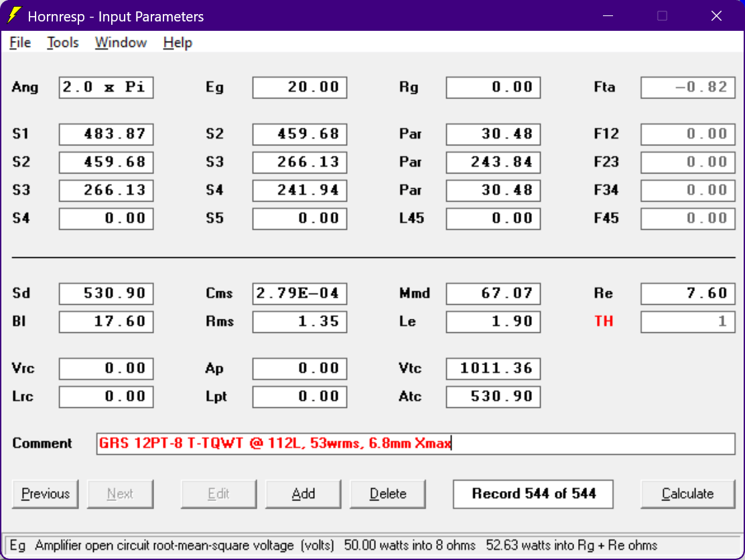745x560 pixels.
Task: Select the Ang field showing 2.0 x Pi
Action: click(106, 87)
